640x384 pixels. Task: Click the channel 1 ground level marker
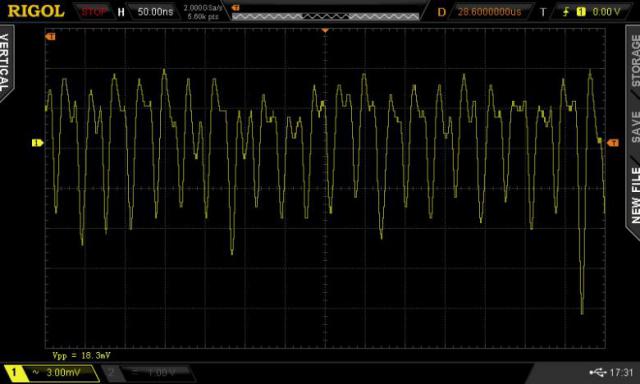37,143
